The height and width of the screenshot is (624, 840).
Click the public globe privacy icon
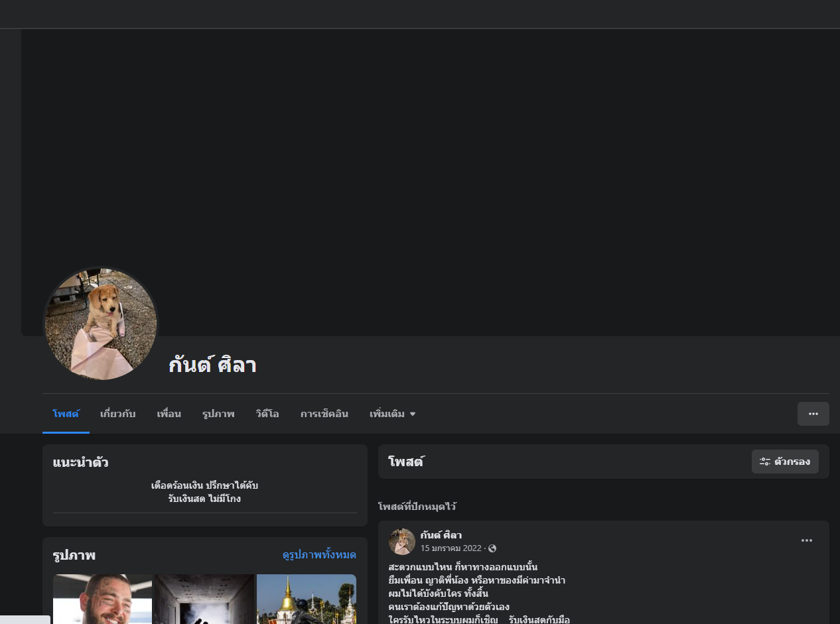492,548
